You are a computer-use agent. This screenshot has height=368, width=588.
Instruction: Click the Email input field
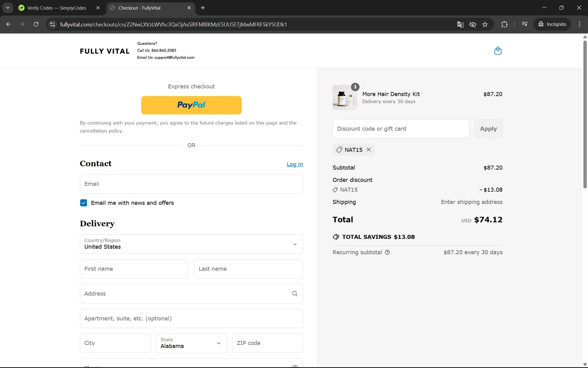point(191,184)
